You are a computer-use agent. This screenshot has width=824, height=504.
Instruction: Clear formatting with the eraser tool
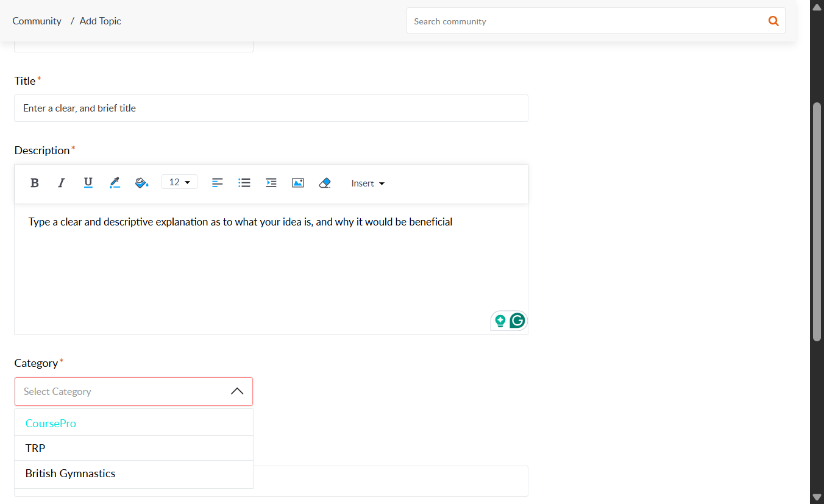(325, 183)
